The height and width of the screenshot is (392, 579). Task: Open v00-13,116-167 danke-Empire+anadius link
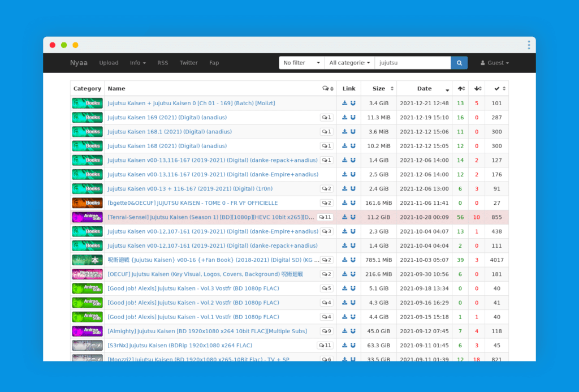pyautogui.click(x=213, y=174)
